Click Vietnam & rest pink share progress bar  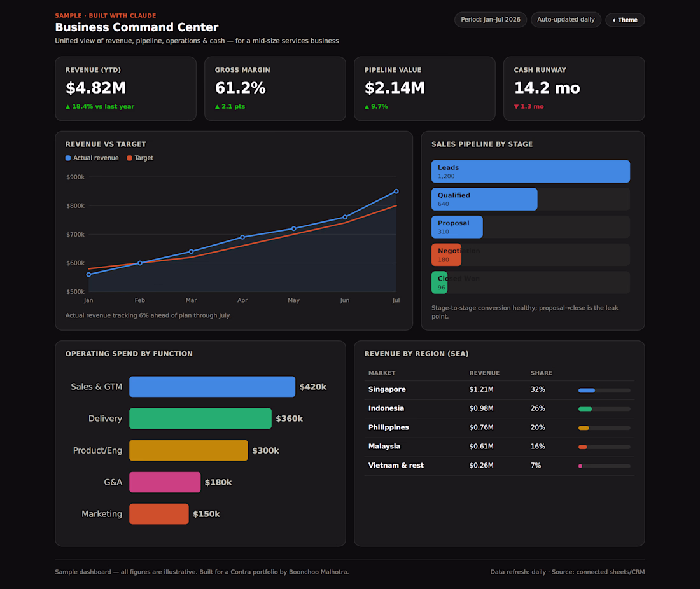580,466
